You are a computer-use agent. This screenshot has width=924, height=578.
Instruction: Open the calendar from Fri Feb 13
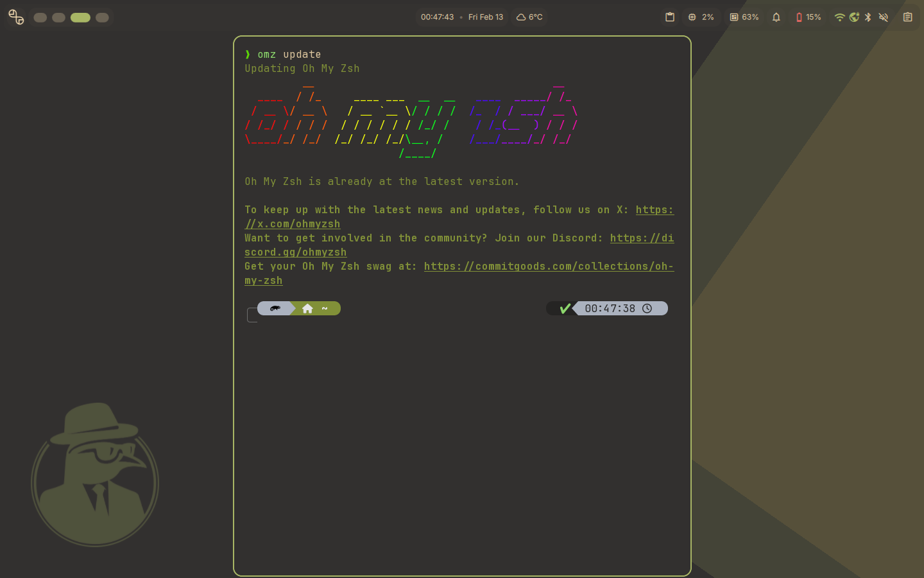click(x=486, y=17)
